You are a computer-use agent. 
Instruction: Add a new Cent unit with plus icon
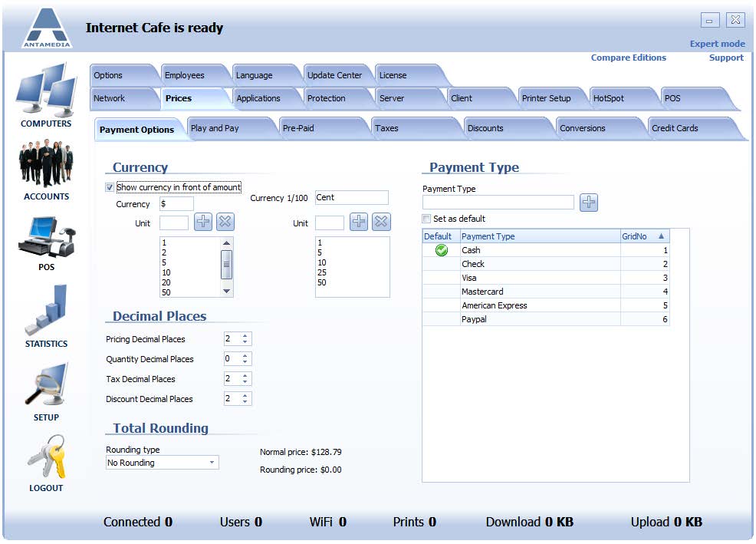pos(359,222)
